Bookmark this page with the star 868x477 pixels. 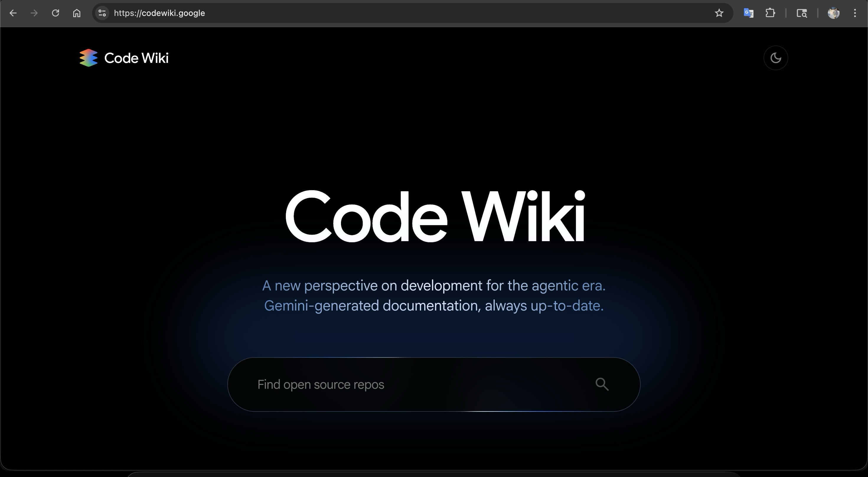[719, 13]
